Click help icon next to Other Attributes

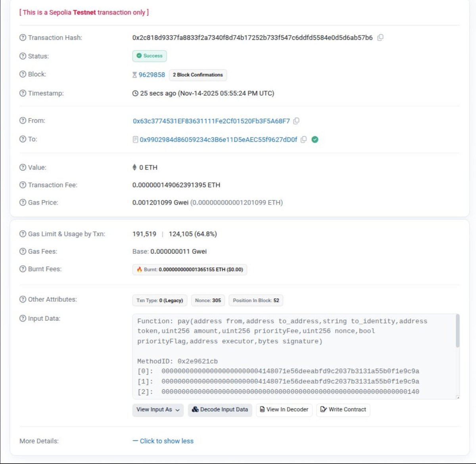pos(23,299)
